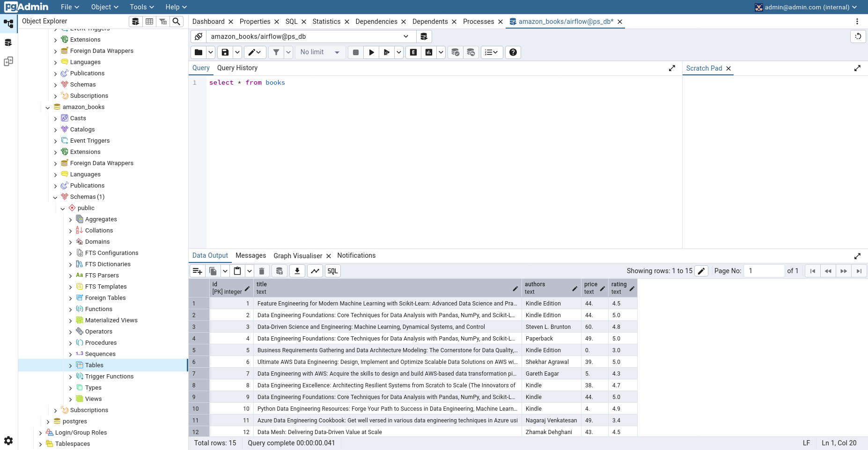The width and height of the screenshot is (868, 450).
Task: Open the File menu
Action: [x=70, y=7]
